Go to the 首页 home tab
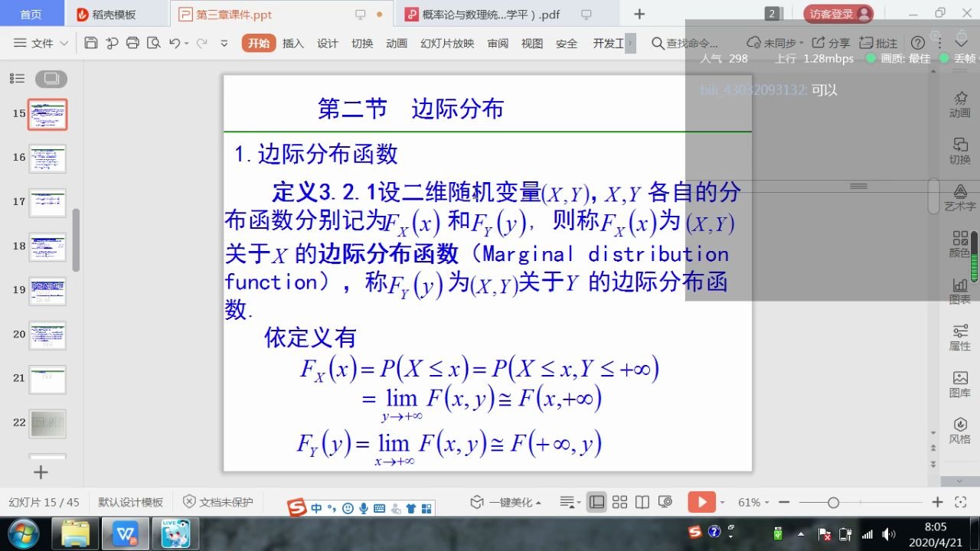 [x=31, y=15]
